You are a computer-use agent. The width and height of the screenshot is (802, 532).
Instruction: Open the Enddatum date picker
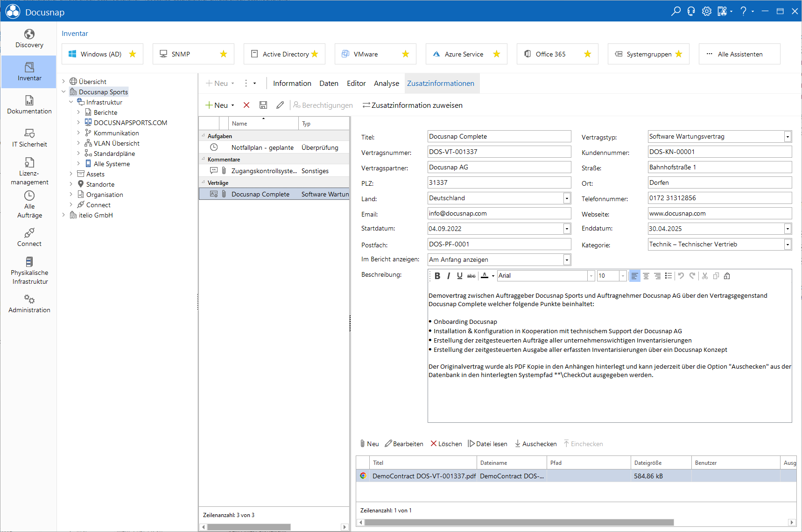point(788,229)
